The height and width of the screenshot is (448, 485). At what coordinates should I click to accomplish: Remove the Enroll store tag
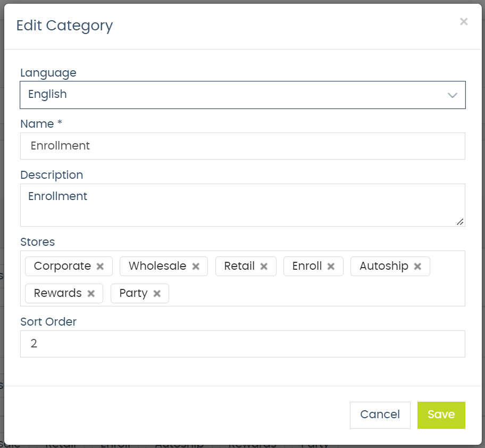tap(331, 266)
